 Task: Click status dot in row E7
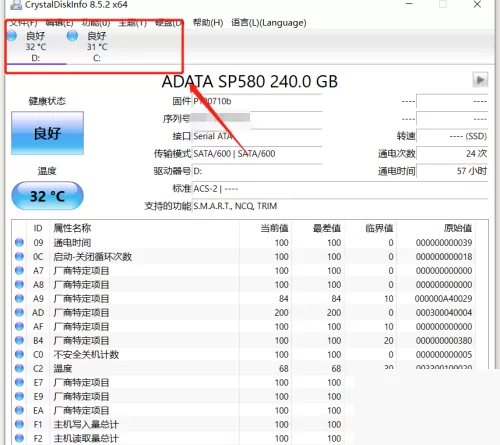coord(19,382)
